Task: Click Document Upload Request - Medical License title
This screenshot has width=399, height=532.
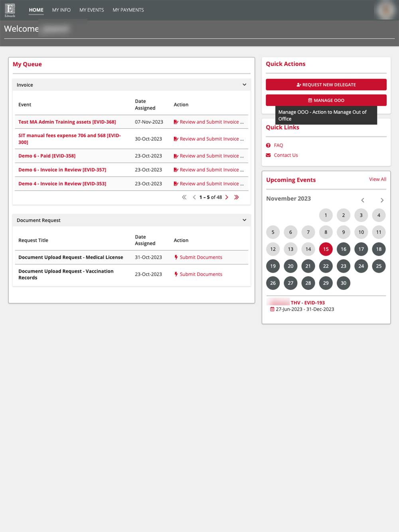Action: tap(71, 257)
